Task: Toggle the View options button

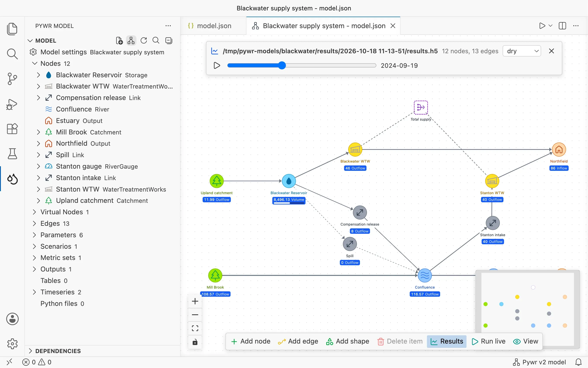Action: (x=526, y=341)
